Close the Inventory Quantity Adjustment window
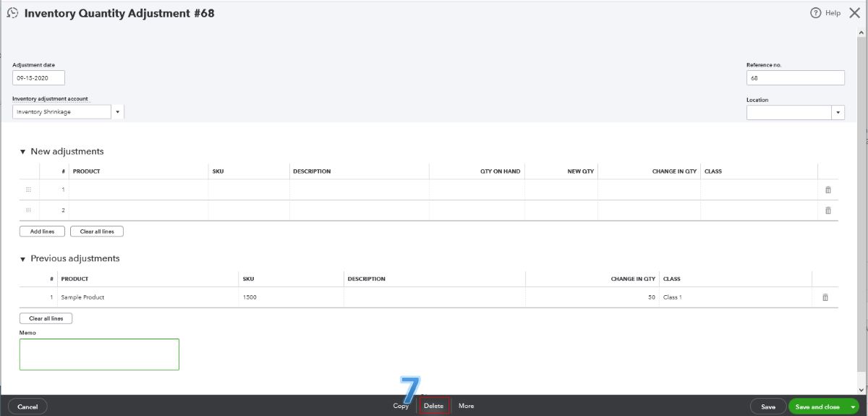The width and height of the screenshot is (868, 416). click(854, 13)
